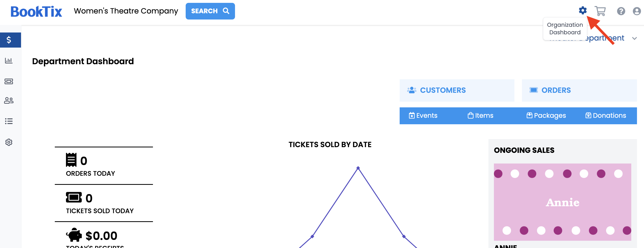The height and width of the screenshot is (248, 644).
Task: Open the Annie event thumbnail
Action: click(x=562, y=202)
